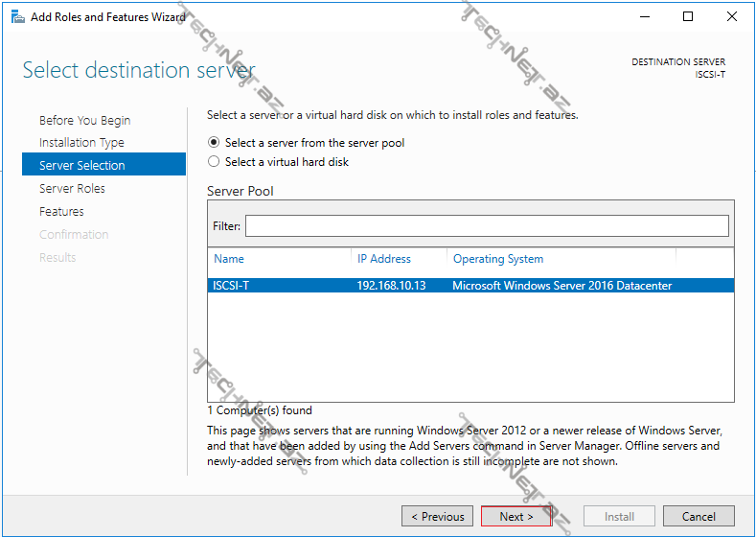Sort by Operating System column header
The width and height of the screenshot is (756, 537).
tap(497, 259)
